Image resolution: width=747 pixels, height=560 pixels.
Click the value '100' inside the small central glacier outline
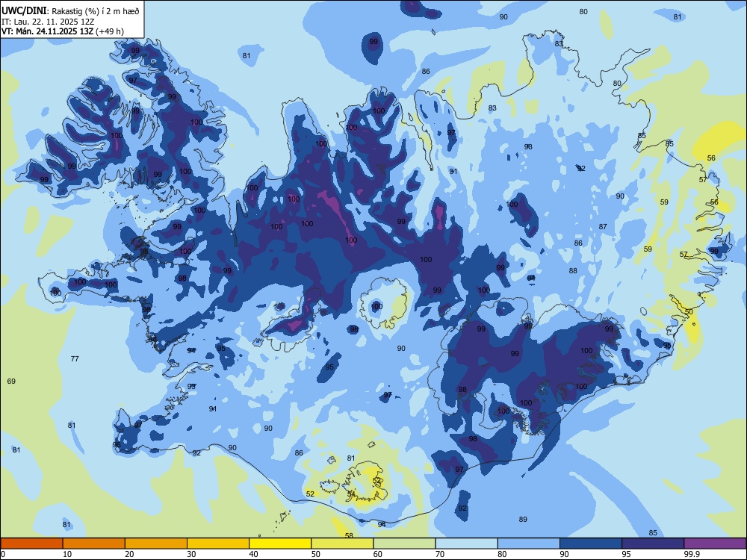(376, 306)
